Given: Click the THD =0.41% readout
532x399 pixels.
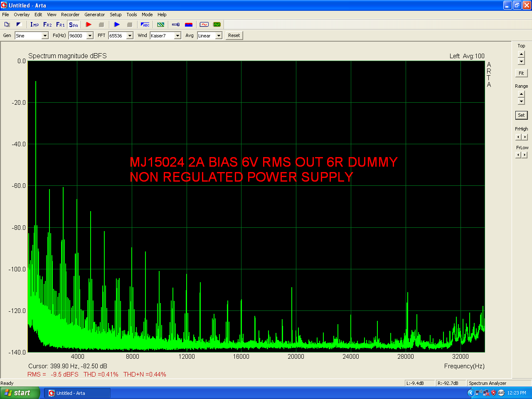Looking at the screenshot, I should (x=101, y=374).
